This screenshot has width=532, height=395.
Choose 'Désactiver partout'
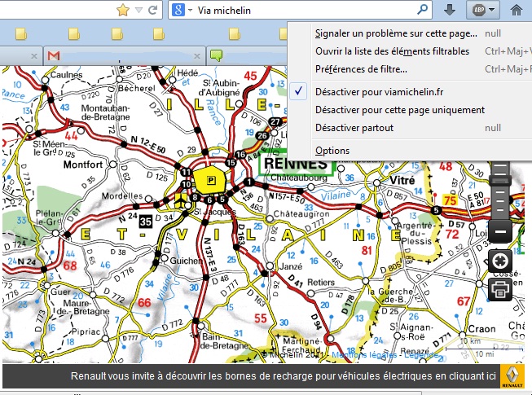pos(354,128)
